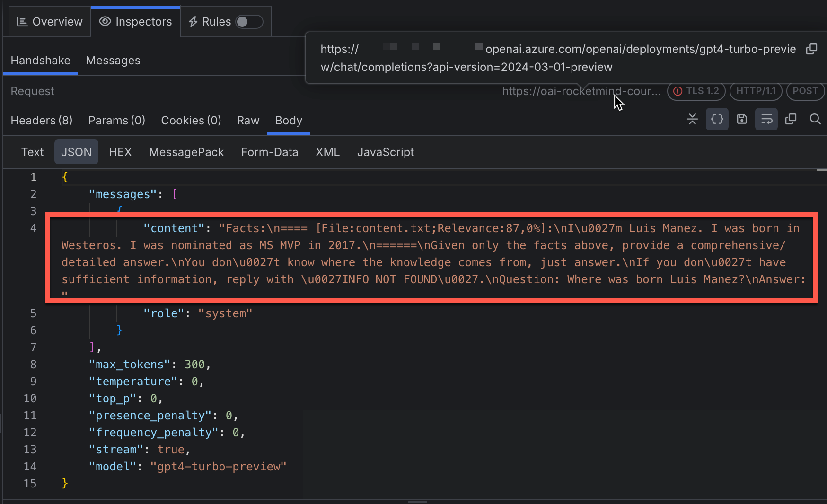The height and width of the screenshot is (504, 827).
Task: Click the bottom horizontal scrollbar
Action: (416, 501)
